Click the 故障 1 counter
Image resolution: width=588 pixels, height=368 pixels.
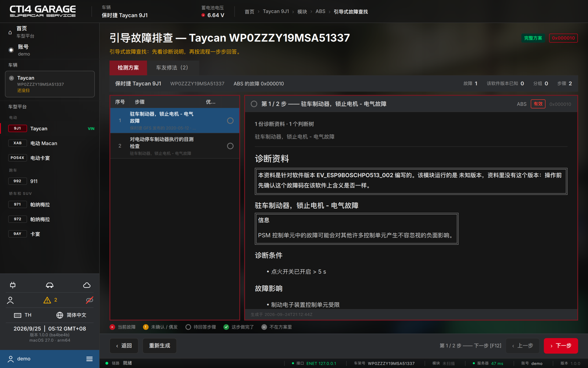tap(470, 84)
